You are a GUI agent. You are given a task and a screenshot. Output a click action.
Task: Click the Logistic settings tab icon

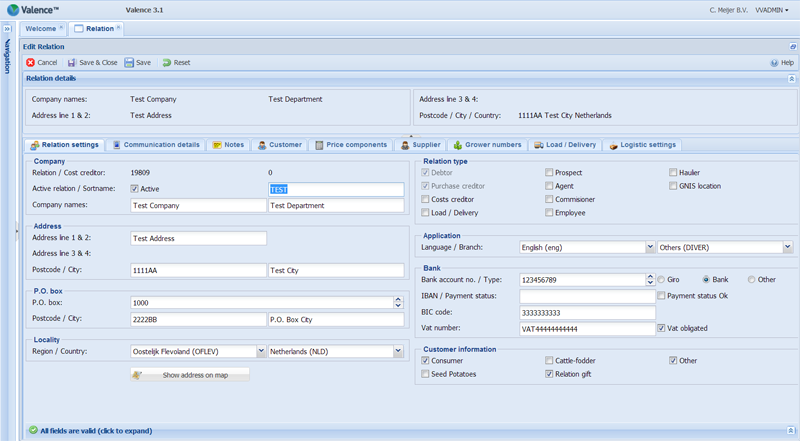click(613, 145)
